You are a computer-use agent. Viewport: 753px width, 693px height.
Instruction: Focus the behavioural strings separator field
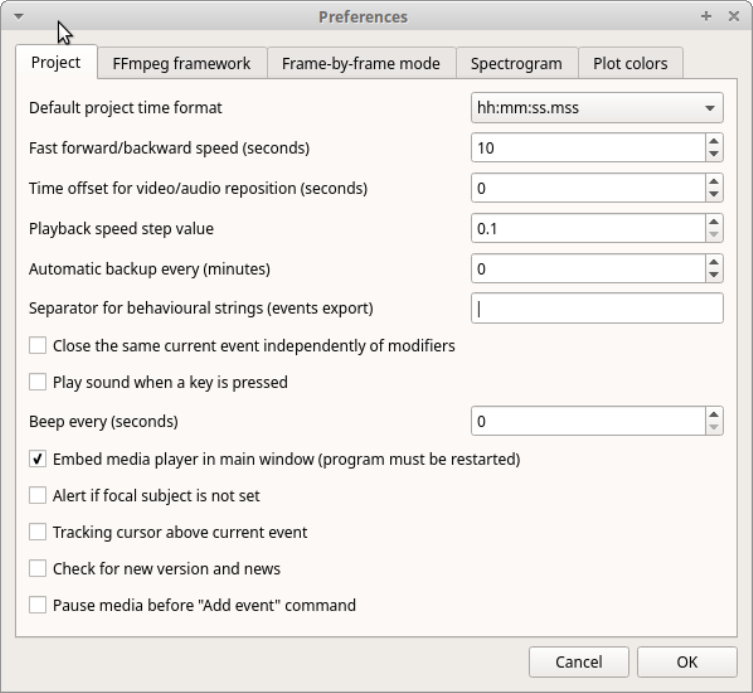(596, 308)
